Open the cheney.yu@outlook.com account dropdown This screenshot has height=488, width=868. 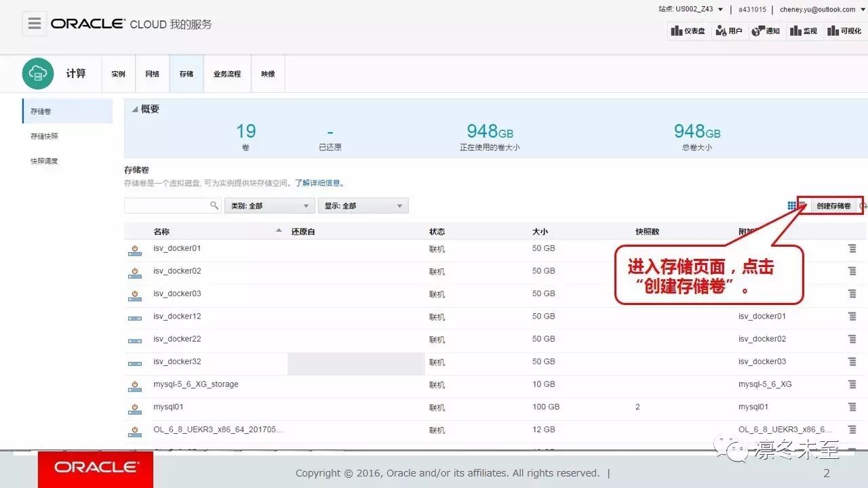click(822, 9)
